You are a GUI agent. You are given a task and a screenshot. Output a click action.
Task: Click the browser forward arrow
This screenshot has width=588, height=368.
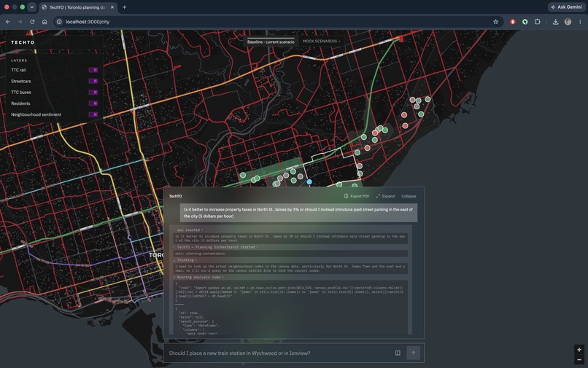click(x=20, y=22)
